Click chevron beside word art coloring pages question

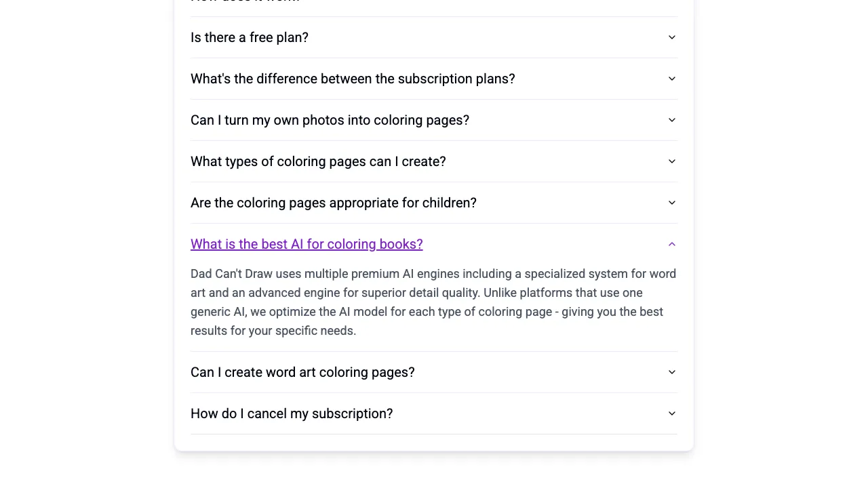coord(671,372)
